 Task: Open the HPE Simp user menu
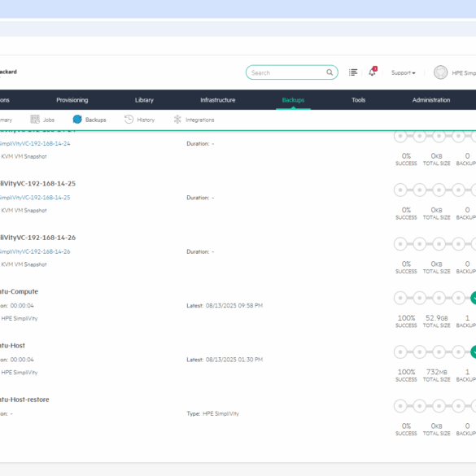tap(464, 73)
